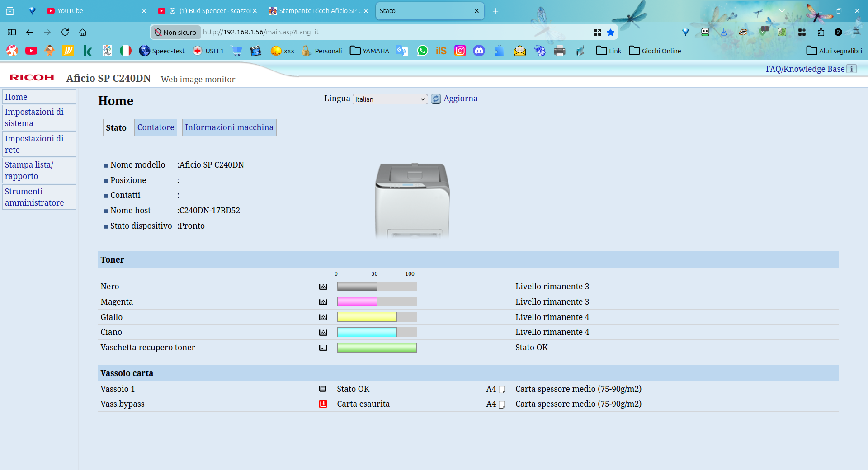Screen dimensions: 868x470
Task: Click the printer bookmark icon
Action: (560, 51)
